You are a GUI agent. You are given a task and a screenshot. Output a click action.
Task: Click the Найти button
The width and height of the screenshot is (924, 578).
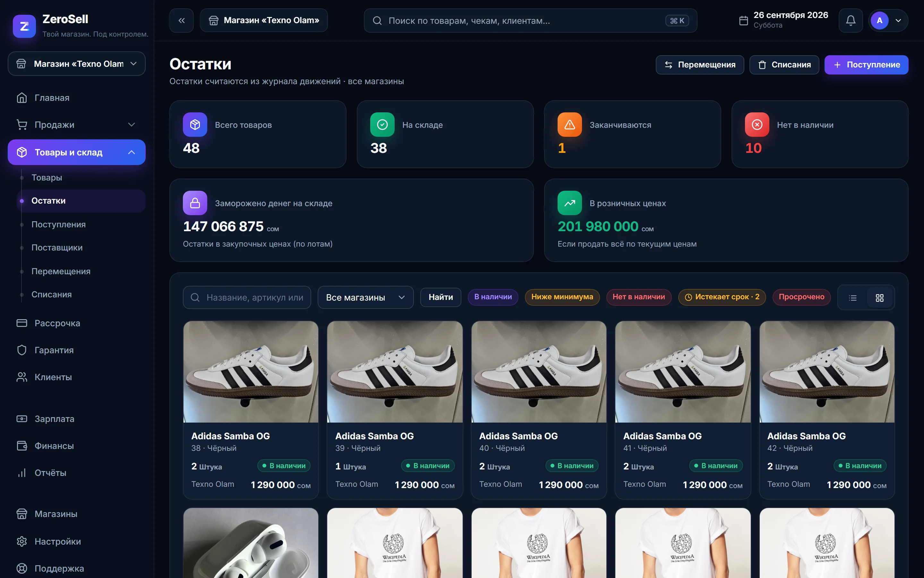[x=441, y=297]
